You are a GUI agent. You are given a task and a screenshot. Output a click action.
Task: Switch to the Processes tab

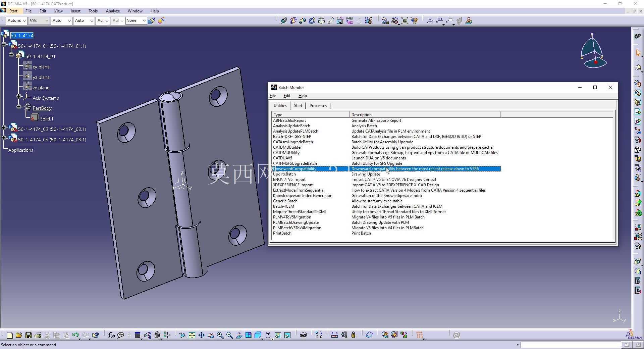click(x=318, y=106)
